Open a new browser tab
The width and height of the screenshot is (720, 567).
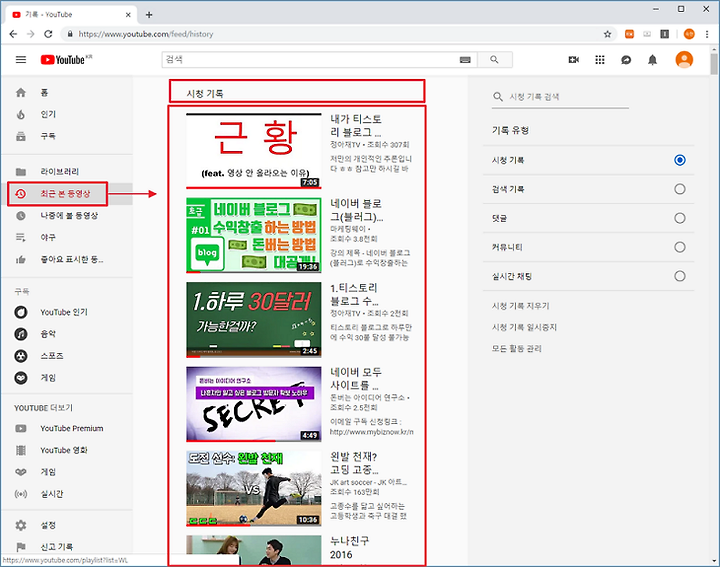pyautogui.click(x=149, y=15)
